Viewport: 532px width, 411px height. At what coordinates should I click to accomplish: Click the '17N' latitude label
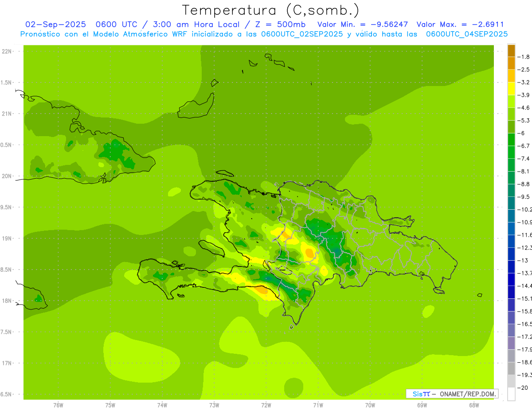pyautogui.click(x=7, y=363)
